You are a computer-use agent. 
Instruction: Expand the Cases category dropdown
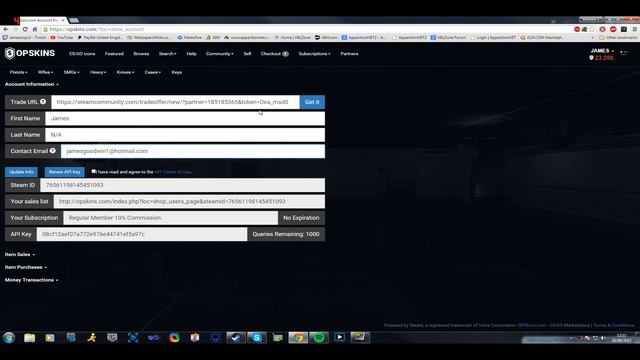(153, 72)
